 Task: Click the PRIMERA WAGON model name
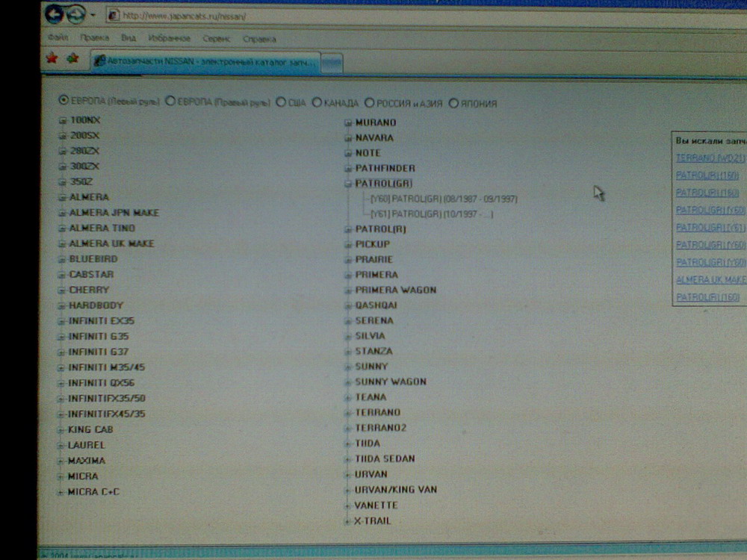tap(395, 290)
